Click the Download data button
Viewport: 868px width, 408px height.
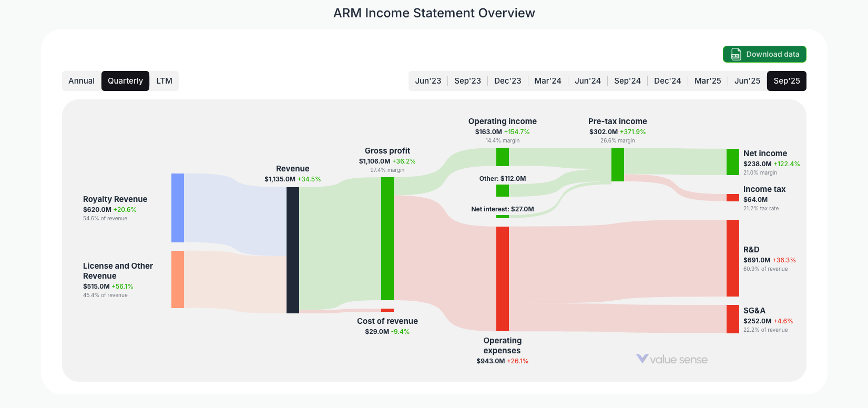click(x=764, y=54)
